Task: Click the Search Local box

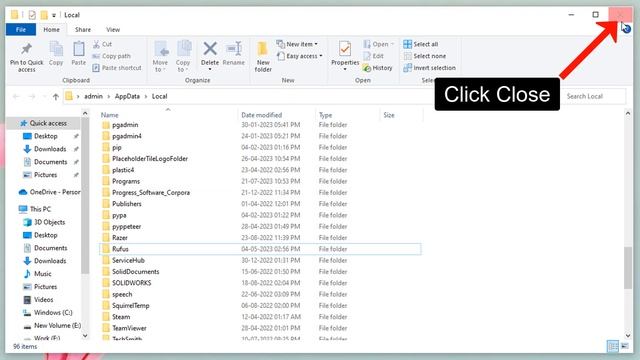Action: tap(594, 96)
